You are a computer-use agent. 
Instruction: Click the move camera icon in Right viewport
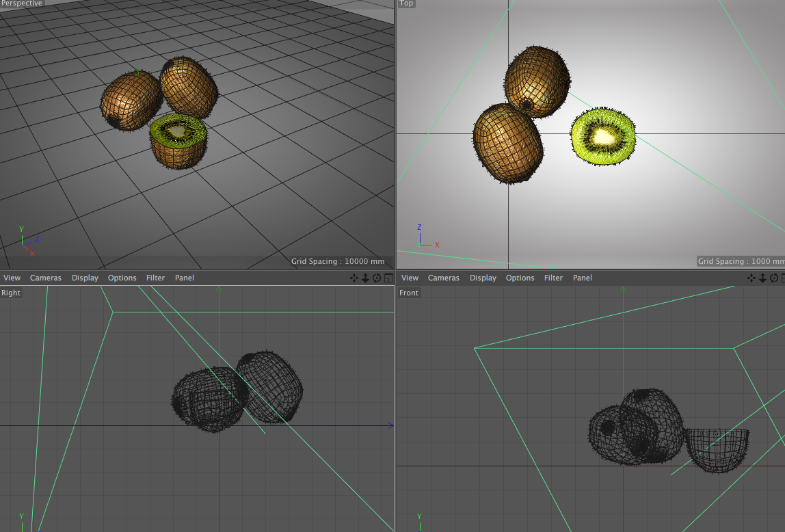point(354,278)
